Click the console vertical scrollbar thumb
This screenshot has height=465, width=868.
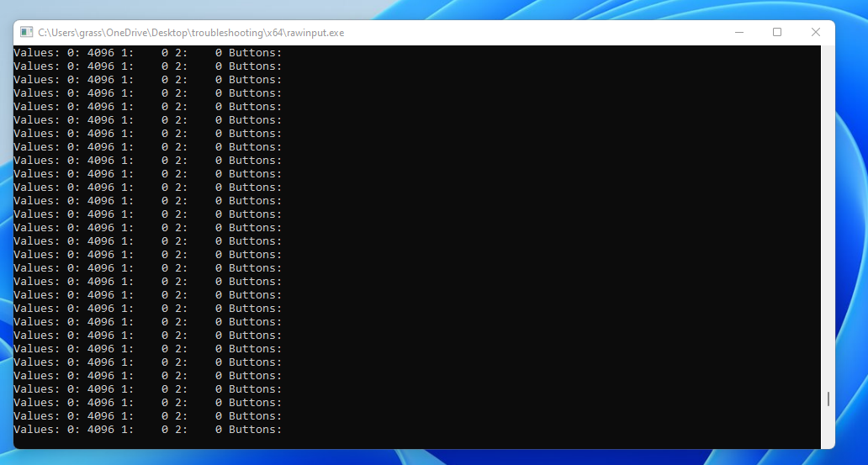(x=828, y=399)
